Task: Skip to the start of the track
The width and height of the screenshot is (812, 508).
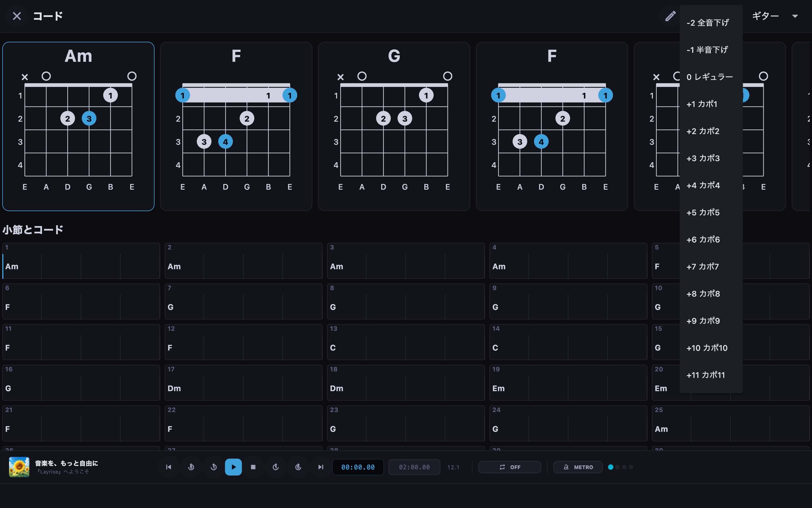Action: (169, 467)
